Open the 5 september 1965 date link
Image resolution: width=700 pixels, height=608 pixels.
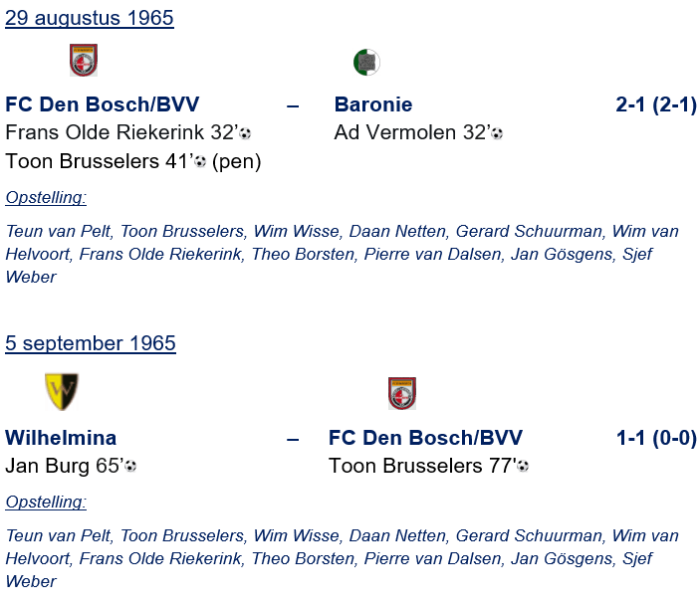[x=91, y=343]
